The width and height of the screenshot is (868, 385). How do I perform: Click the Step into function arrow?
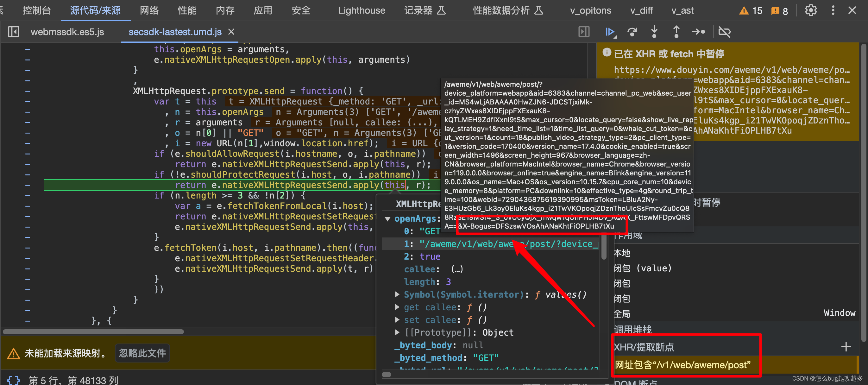[x=654, y=32]
